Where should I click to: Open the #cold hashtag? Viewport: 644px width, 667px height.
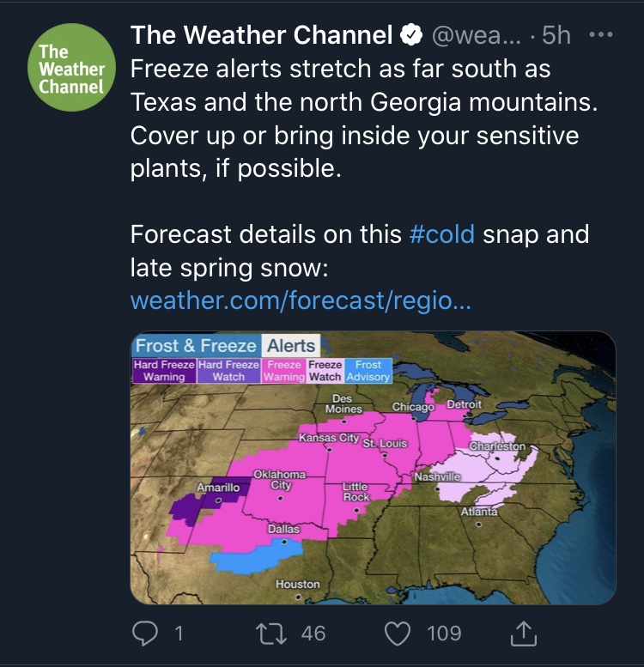coord(441,234)
